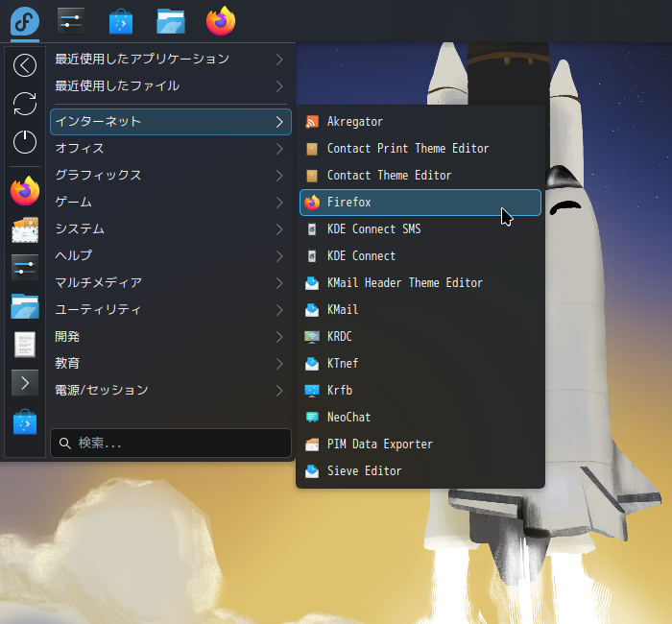Click the Akregator RSS feed icon

click(x=312, y=122)
